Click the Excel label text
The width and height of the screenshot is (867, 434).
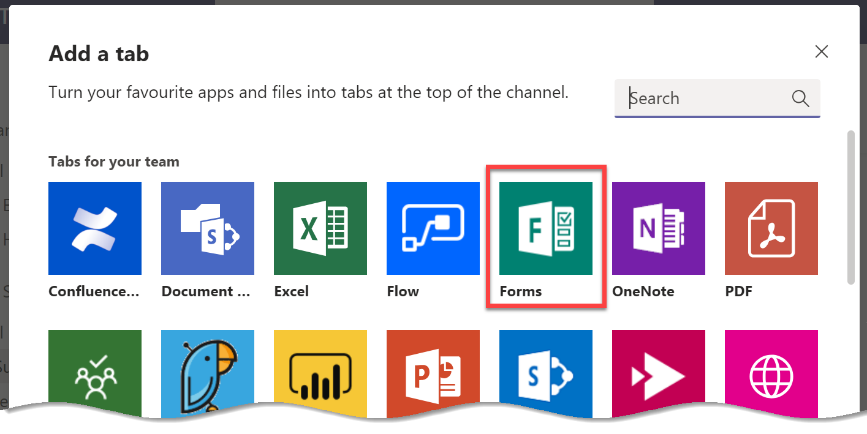pos(291,291)
